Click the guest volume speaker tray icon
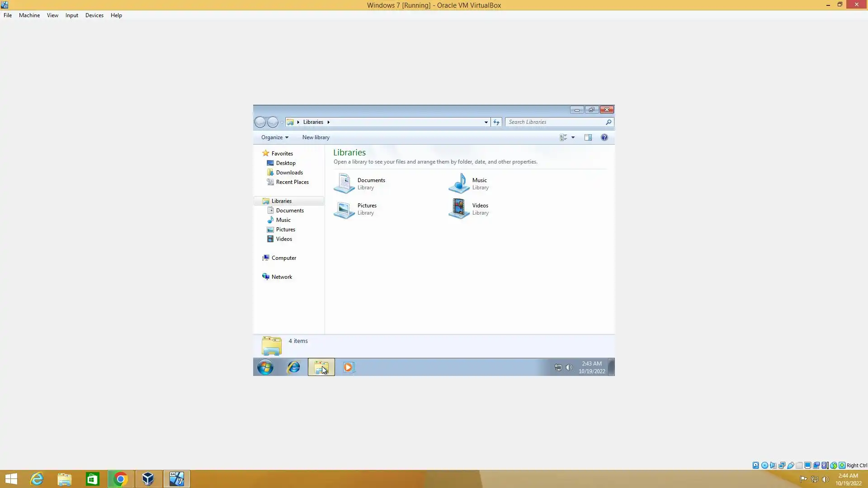Viewport: 868px width, 488px height. [x=569, y=367]
